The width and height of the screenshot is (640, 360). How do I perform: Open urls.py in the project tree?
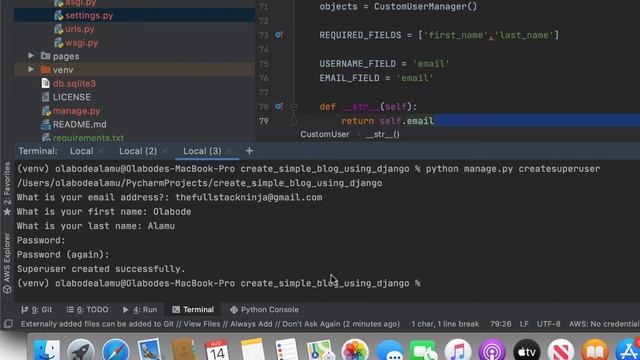point(80,29)
